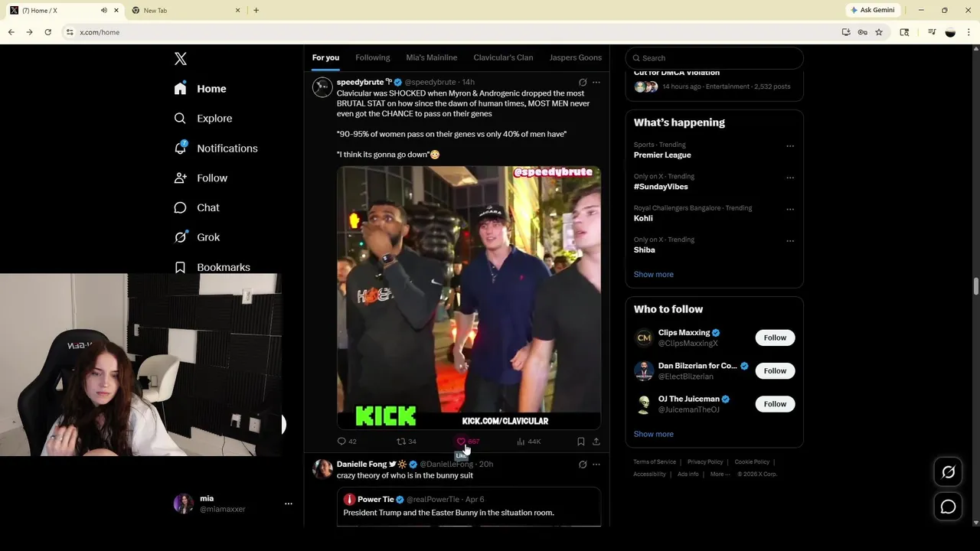Open Grok from the sidebar
980x551 pixels.
point(197,237)
